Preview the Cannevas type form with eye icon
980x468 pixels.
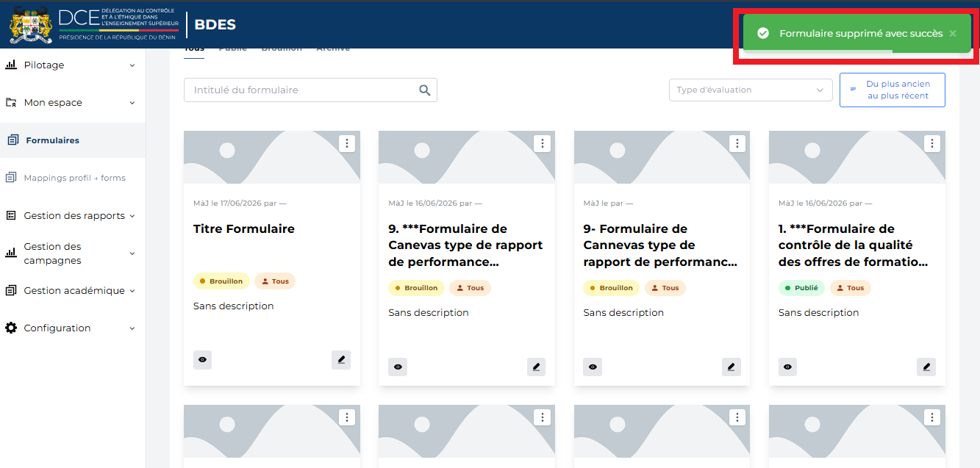coord(593,367)
